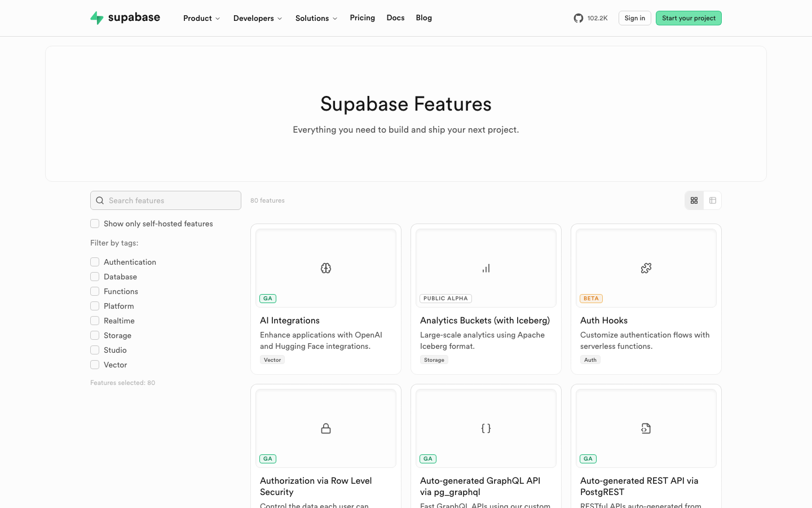Viewport: 812px width, 508px height.
Task: Click the Search features input field
Action: coord(166,200)
